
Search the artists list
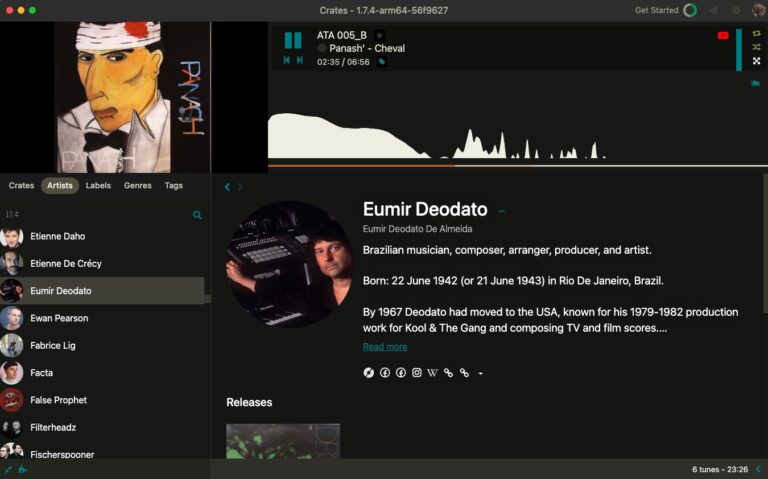pyautogui.click(x=197, y=215)
